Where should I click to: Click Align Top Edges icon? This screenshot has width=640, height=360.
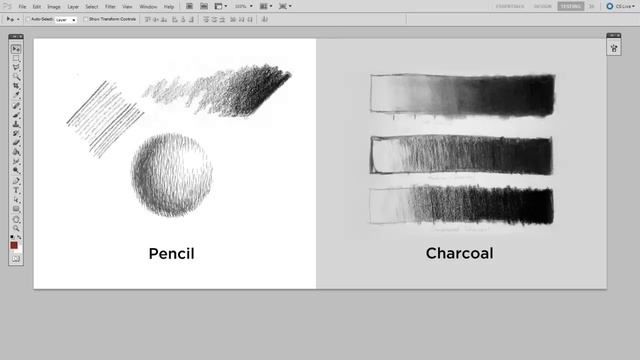pyautogui.click(x=147, y=19)
